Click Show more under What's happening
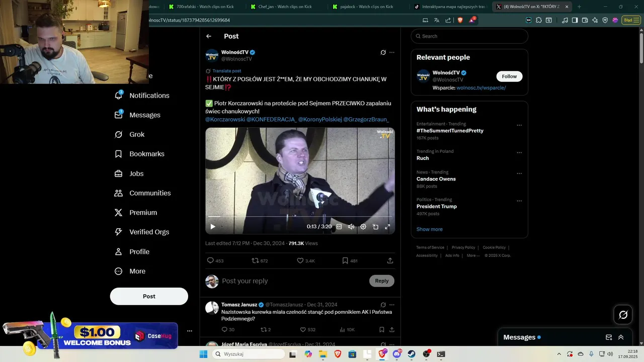Viewport: 644px width, 362px height. (429, 229)
